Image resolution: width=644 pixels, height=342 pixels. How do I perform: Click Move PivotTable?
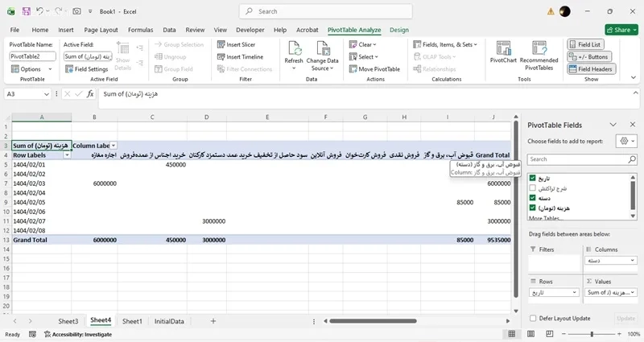(374, 69)
